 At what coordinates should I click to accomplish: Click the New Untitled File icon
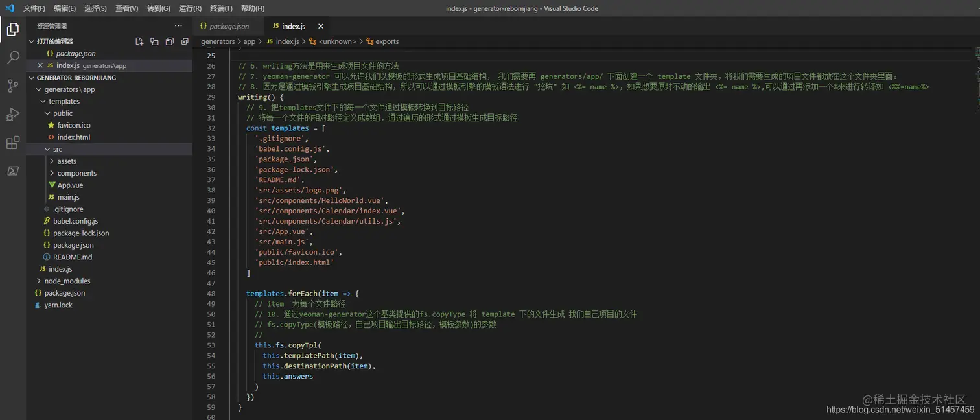(139, 41)
